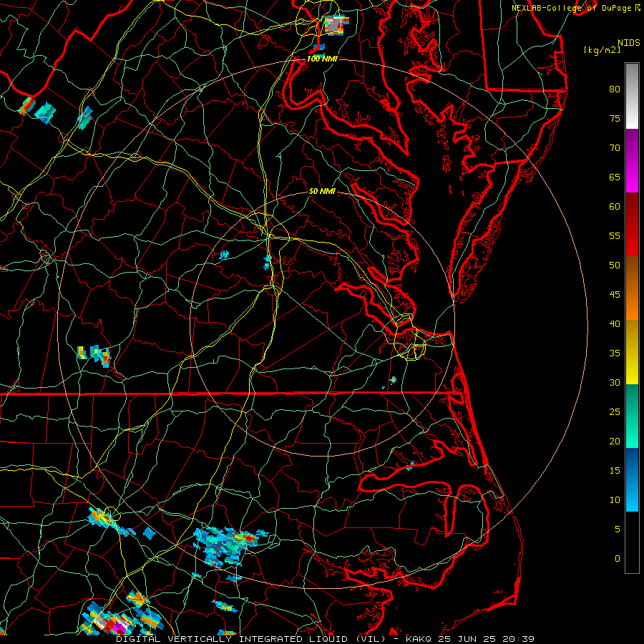Image resolution: width=644 pixels, height=644 pixels.
Task: Click the "20" scale label
Action: pos(615,441)
